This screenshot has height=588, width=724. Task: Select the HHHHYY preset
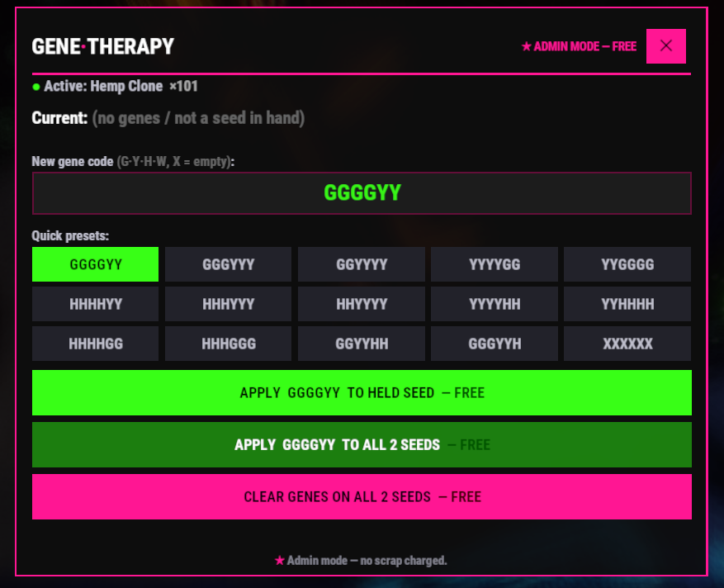[x=96, y=304]
